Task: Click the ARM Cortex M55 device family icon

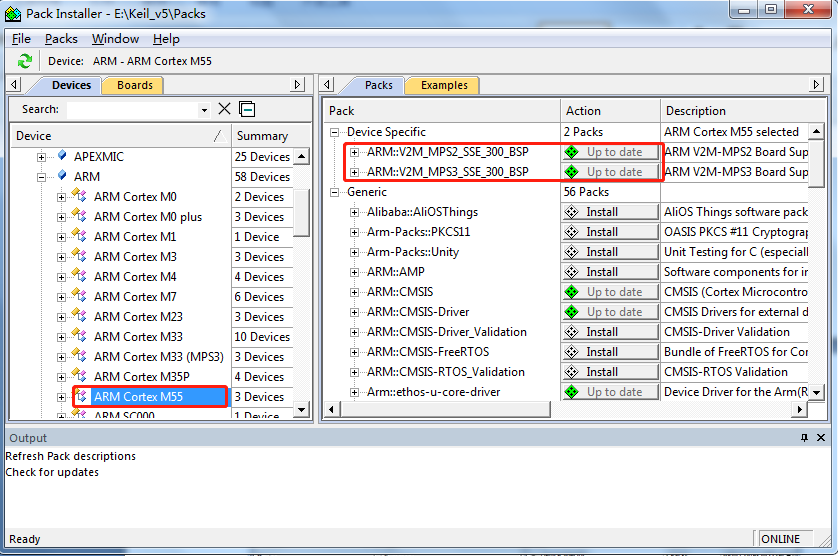Action: [81, 396]
